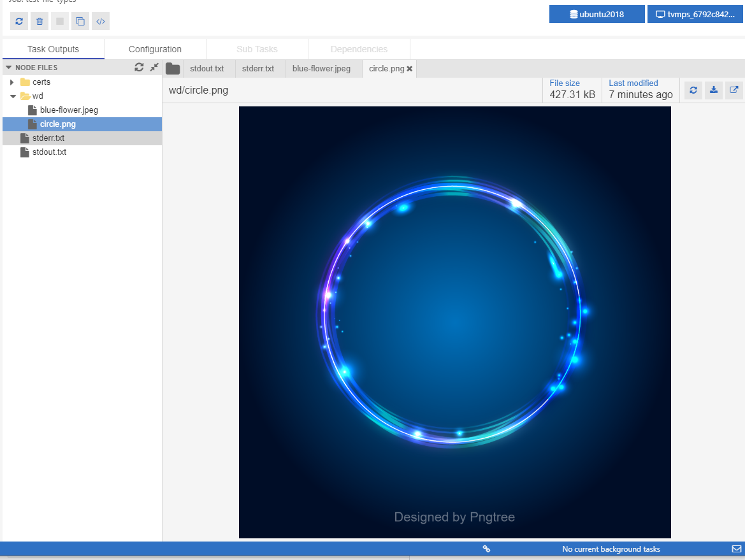This screenshot has height=560, width=745.
Task: Open the blue-flower.jpeg file tab
Action: (x=321, y=68)
